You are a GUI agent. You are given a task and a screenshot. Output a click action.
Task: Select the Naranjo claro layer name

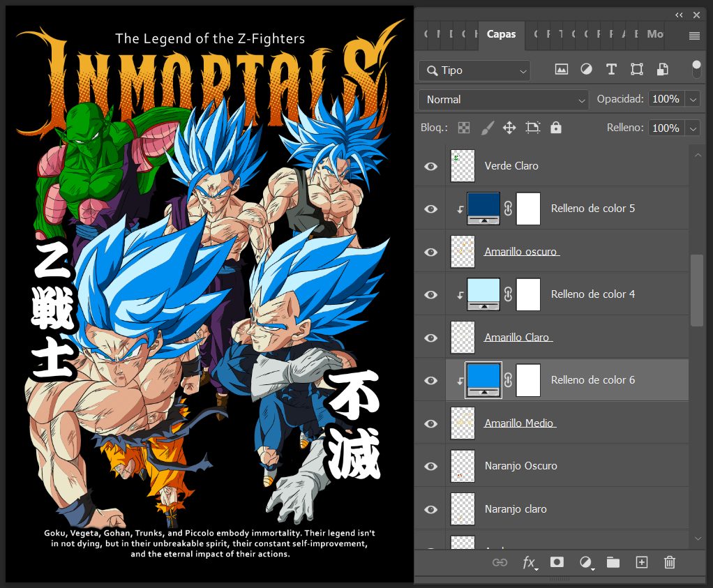coord(516,509)
